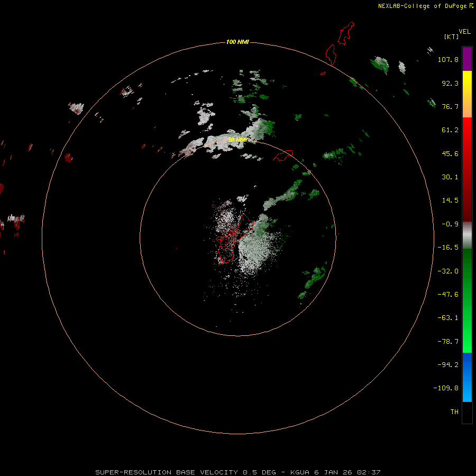476x476 pixels.
Task: Click the -32.0 legend value
Action: pos(448,271)
